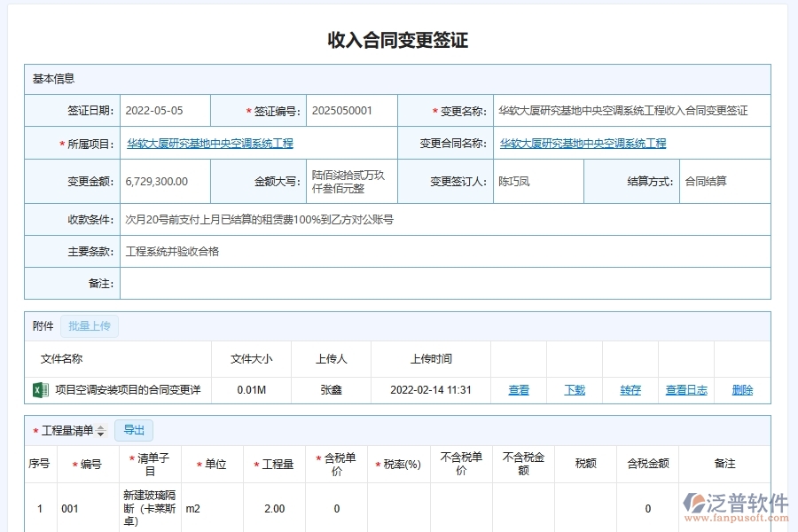The width and height of the screenshot is (798, 532).
Task: Click the Excel file icon for the attachment
Action: [x=35, y=390]
